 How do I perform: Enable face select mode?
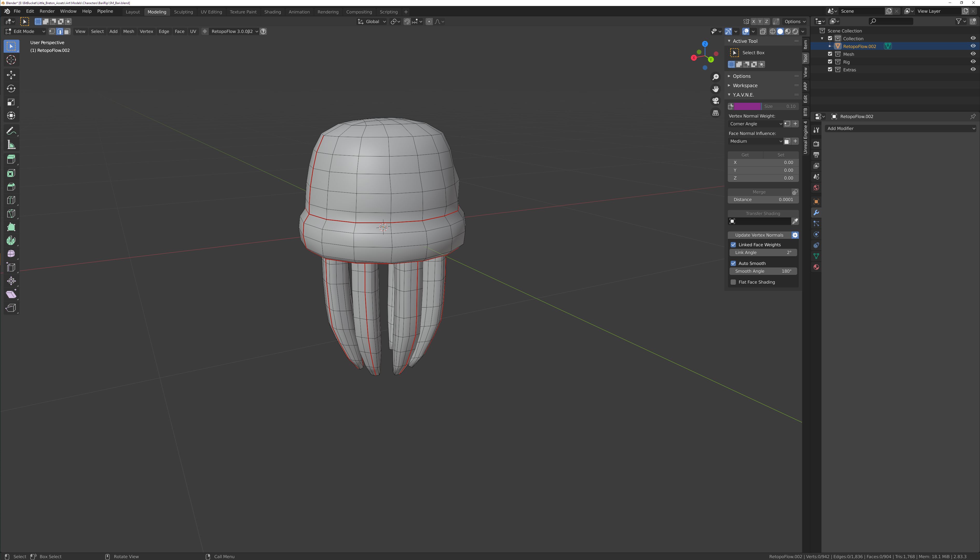click(67, 32)
